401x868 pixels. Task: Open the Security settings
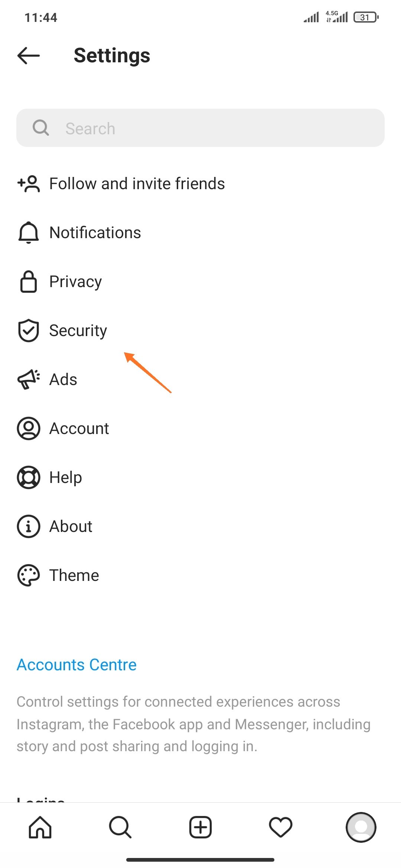click(x=78, y=331)
